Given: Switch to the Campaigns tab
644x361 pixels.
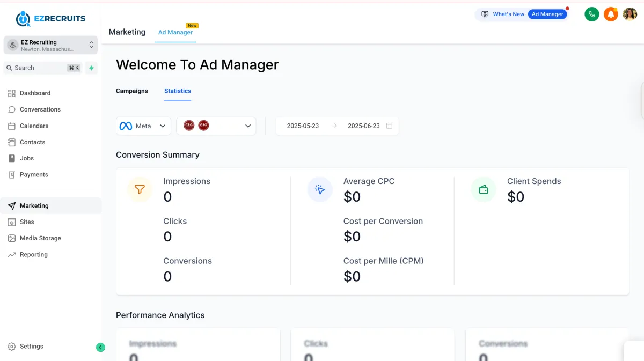Looking at the screenshot, I should 132,91.
